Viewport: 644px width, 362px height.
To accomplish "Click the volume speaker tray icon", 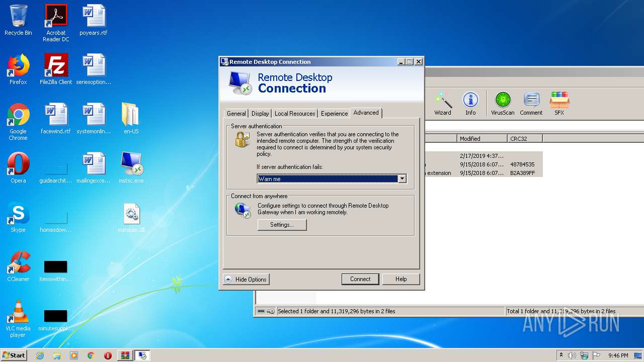I will 572,355.
